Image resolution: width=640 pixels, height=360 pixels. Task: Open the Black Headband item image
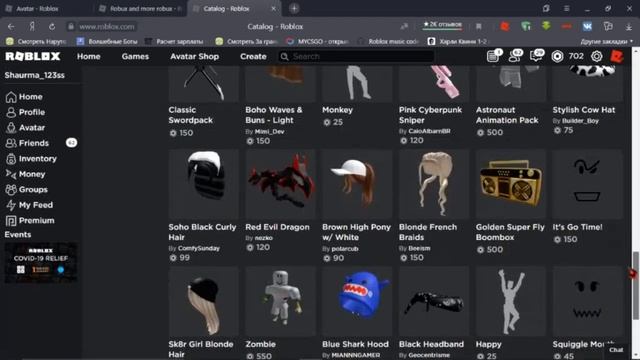coord(434,301)
